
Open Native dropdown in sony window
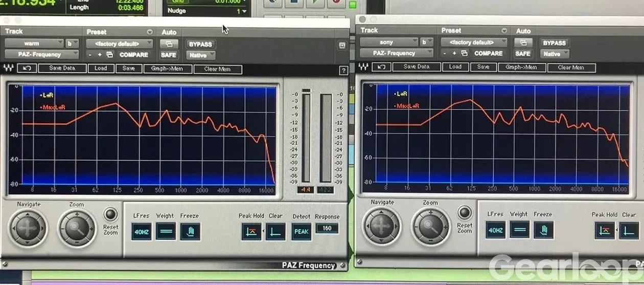pos(555,53)
